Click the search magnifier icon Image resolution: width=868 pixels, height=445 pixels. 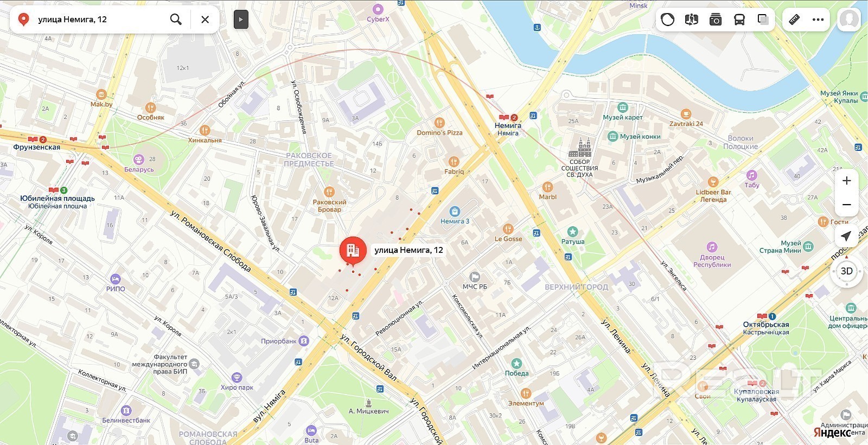tap(176, 20)
